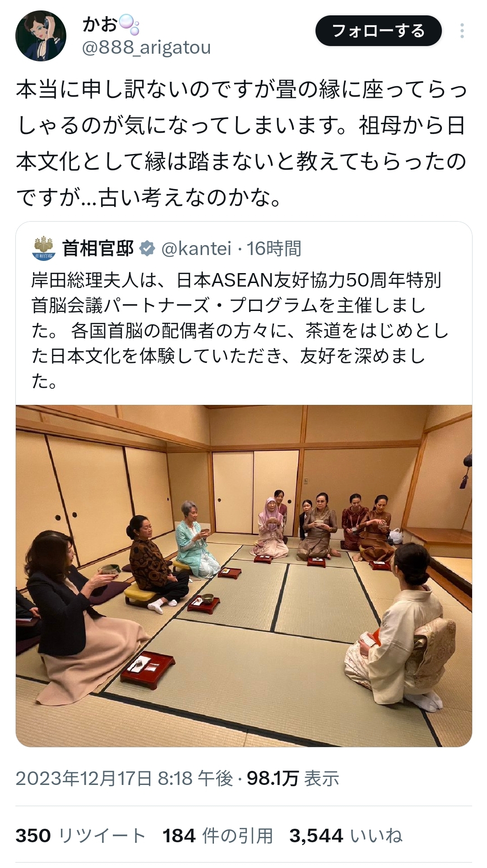The width and height of the screenshot is (487, 868).
Task: Open the three-dot more options menu
Action: pos(462,31)
